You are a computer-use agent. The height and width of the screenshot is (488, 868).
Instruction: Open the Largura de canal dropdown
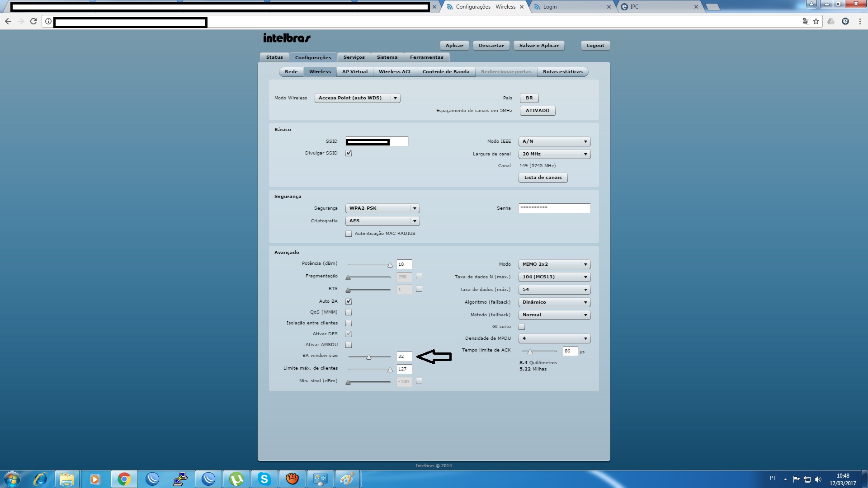554,154
